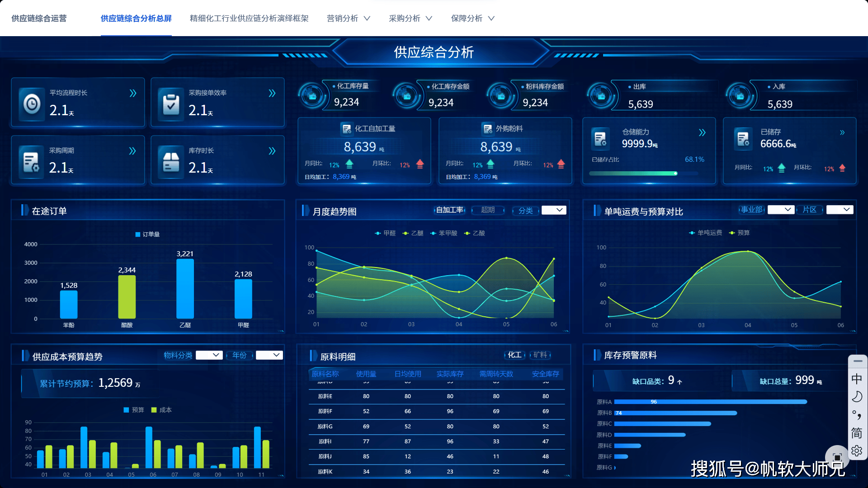Open the 营销分析 menu
The width and height of the screenshot is (868, 488).
click(x=349, y=19)
